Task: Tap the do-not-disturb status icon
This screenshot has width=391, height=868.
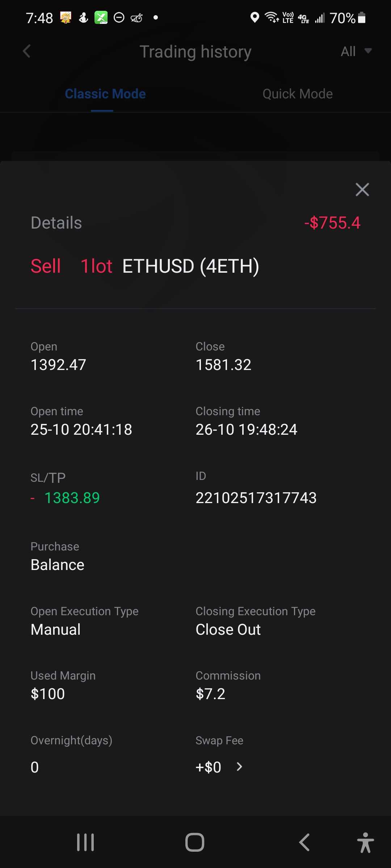Action: pos(119,17)
